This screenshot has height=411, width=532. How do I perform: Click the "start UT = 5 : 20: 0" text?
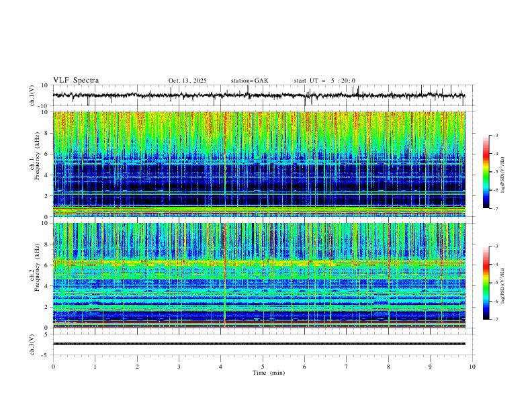click(324, 81)
